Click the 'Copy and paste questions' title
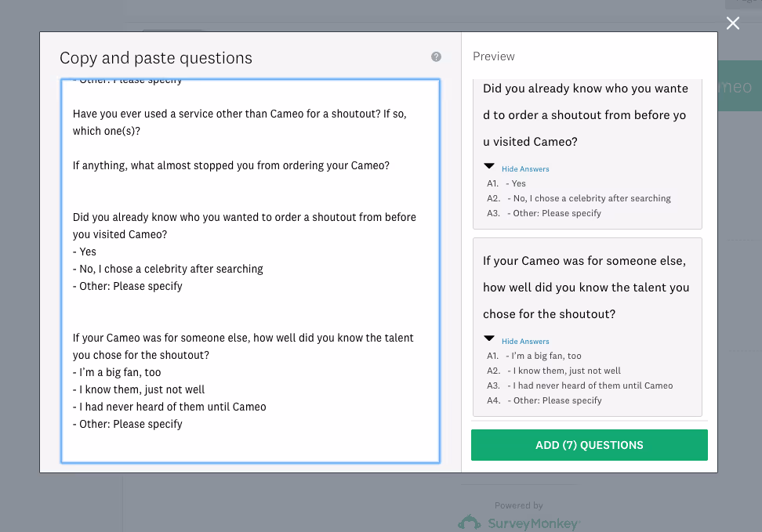The image size is (762, 532). (x=156, y=58)
